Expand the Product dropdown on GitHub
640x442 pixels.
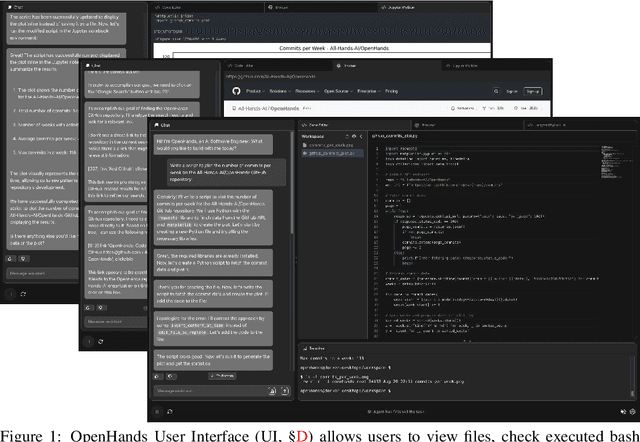click(265, 91)
